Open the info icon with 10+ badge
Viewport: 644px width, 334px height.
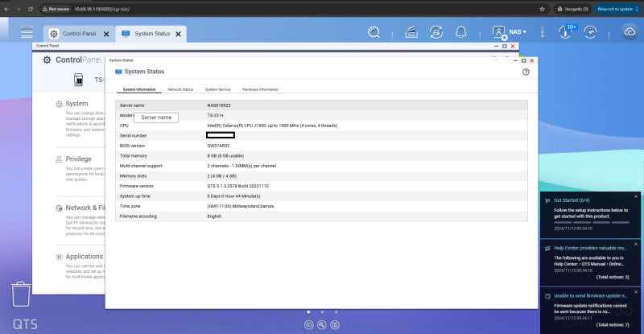coord(567,31)
